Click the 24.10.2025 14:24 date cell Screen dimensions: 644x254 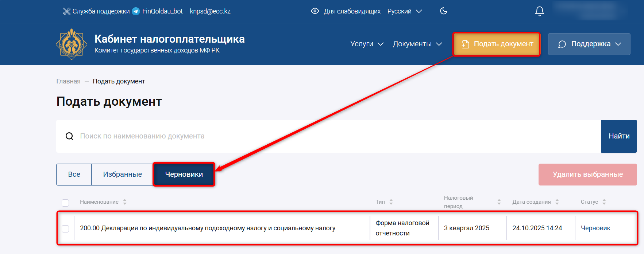tap(537, 228)
